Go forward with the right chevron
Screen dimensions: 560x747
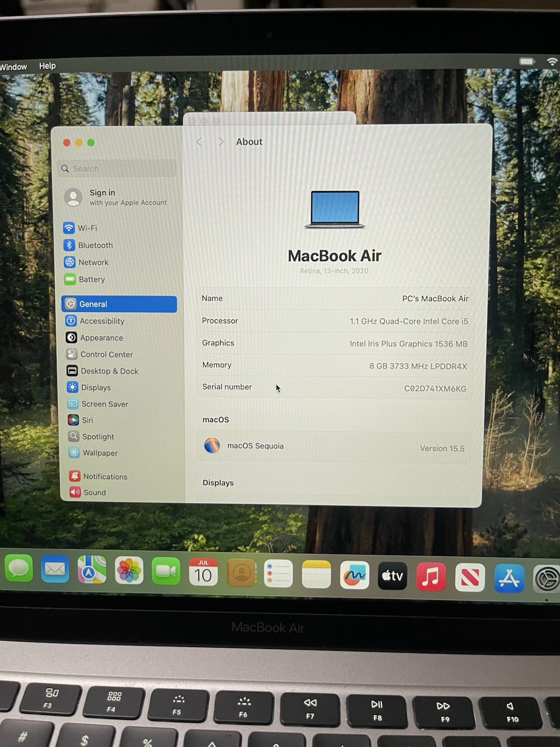[x=221, y=142]
